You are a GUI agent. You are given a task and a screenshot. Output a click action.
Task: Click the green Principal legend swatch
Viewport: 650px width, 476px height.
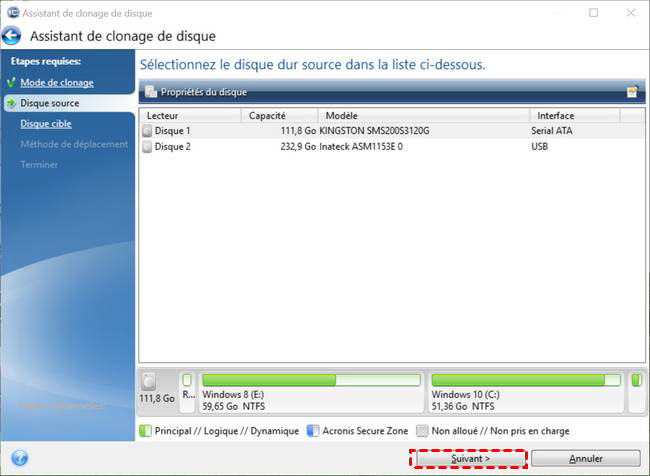click(x=146, y=431)
